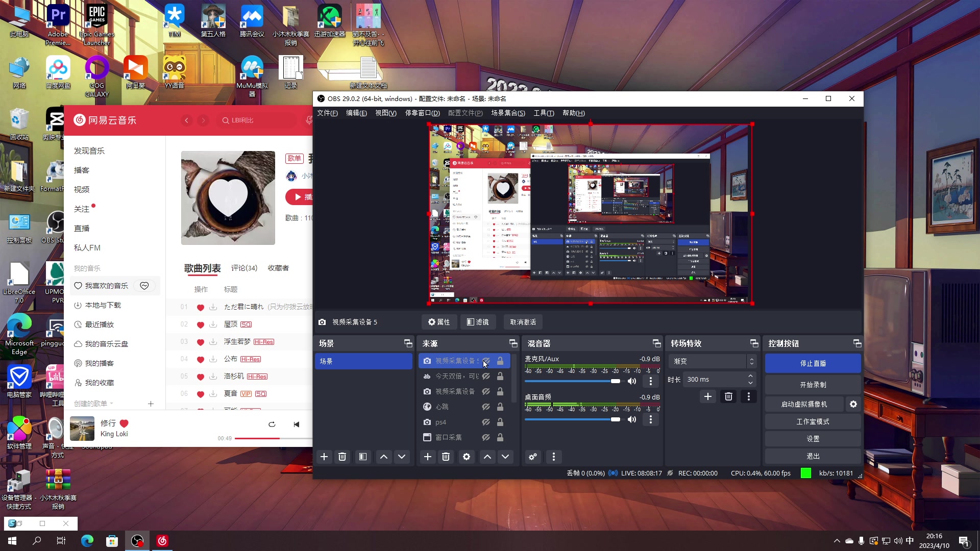This screenshot has width=980, height=551.
Task: Open source properties gear in Sources panel
Action: coord(467,457)
